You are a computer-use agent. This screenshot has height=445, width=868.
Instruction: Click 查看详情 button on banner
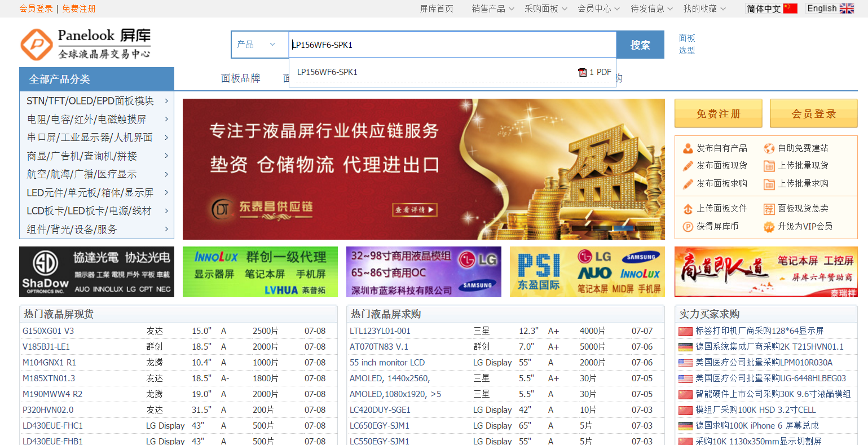click(x=415, y=210)
